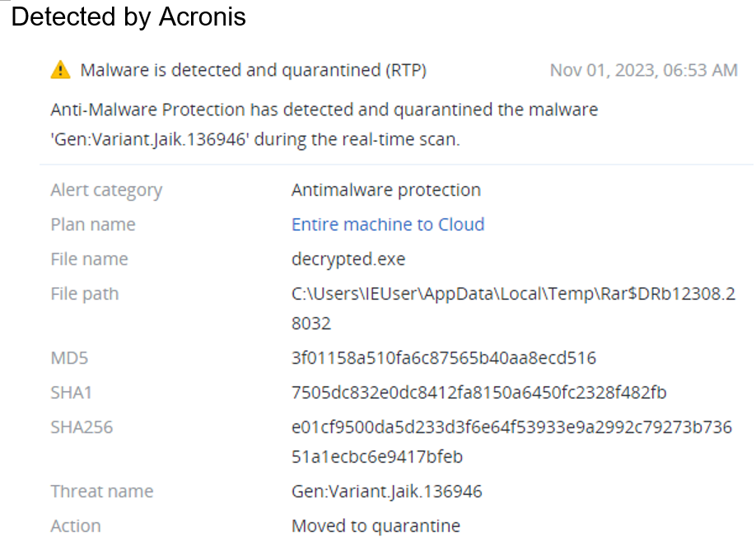Click the SHA256 label
Viewport: 756px width, 546px height.
(x=82, y=427)
